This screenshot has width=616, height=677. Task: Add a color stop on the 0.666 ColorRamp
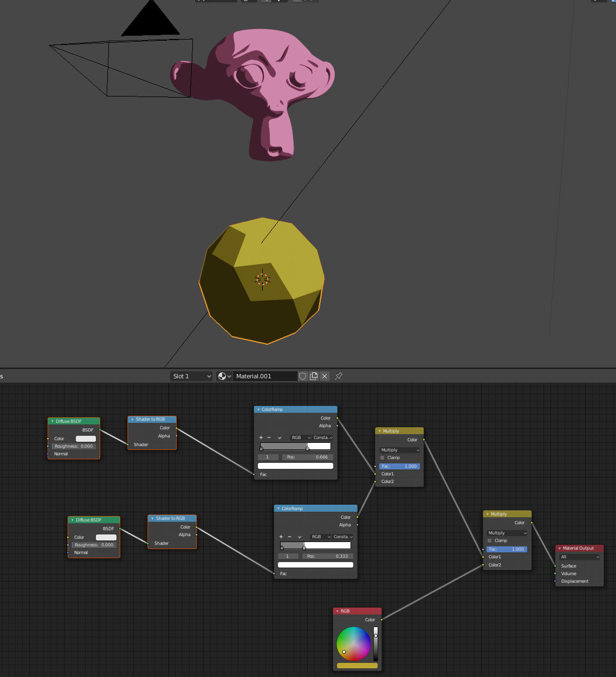pos(261,437)
